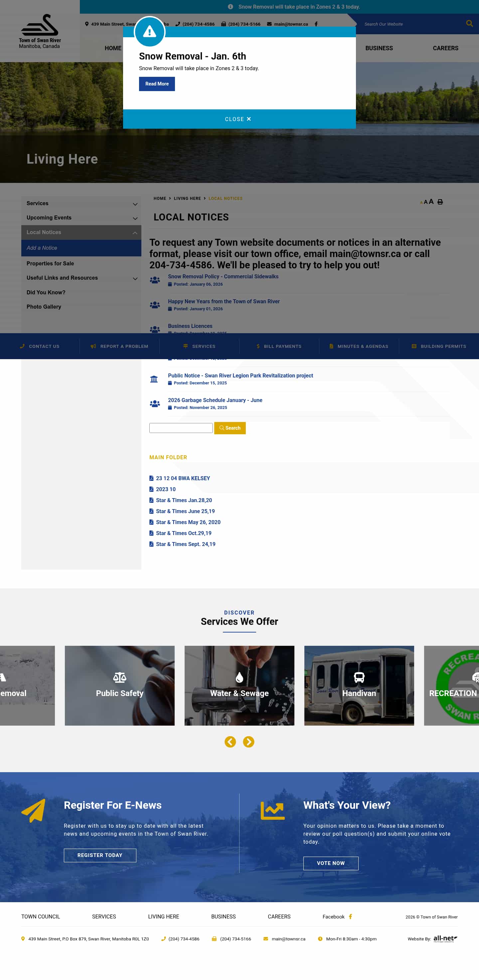Viewport: 479px width, 980px height.
Task: Open Building Permits in quick bar
Action: click(439, 346)
